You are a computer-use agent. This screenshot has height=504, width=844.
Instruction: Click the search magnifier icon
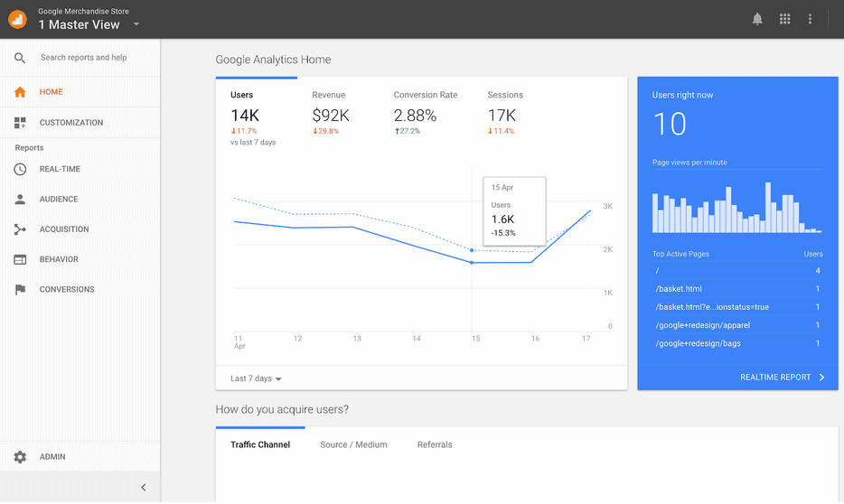tap(20, 58)
